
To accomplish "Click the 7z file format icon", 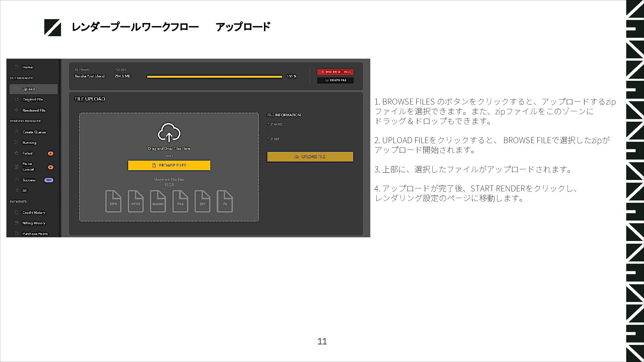I will click(225, 201).
